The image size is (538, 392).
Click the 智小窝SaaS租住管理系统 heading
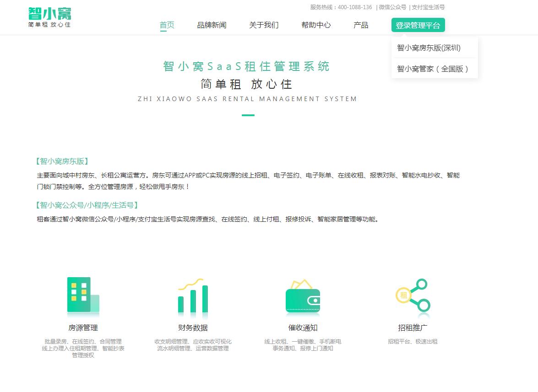click(x=246, y=66)
